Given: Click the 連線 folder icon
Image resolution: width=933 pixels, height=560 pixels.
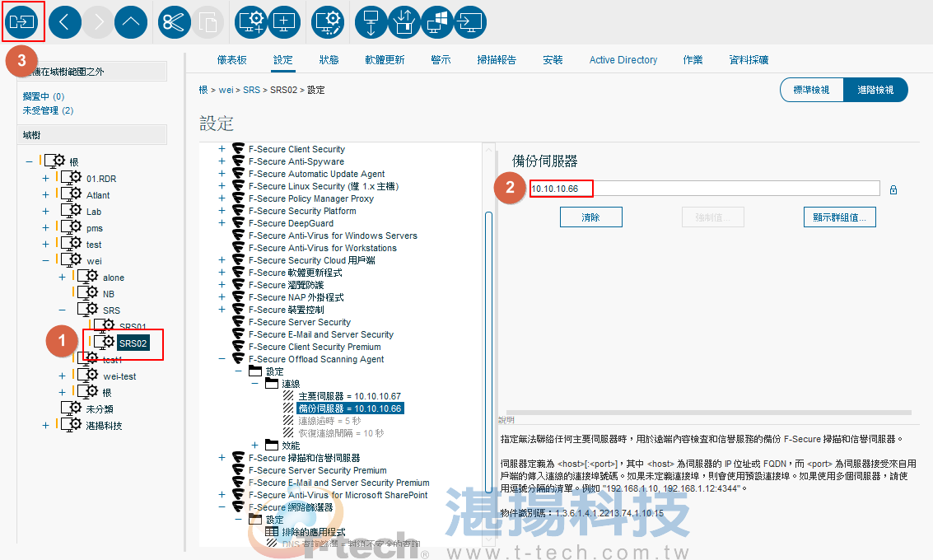Looking at the screenshot, I should [x=272, y=383].
